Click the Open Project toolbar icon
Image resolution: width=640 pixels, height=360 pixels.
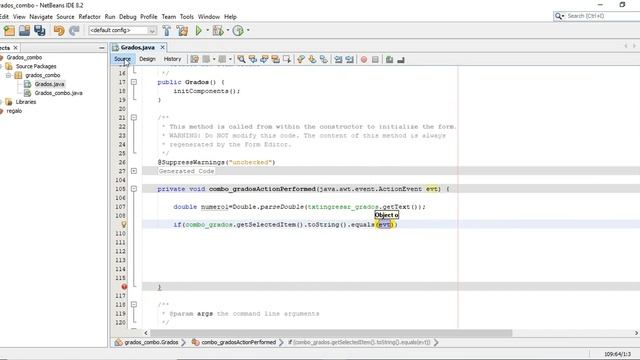click(x=24, y=31)
